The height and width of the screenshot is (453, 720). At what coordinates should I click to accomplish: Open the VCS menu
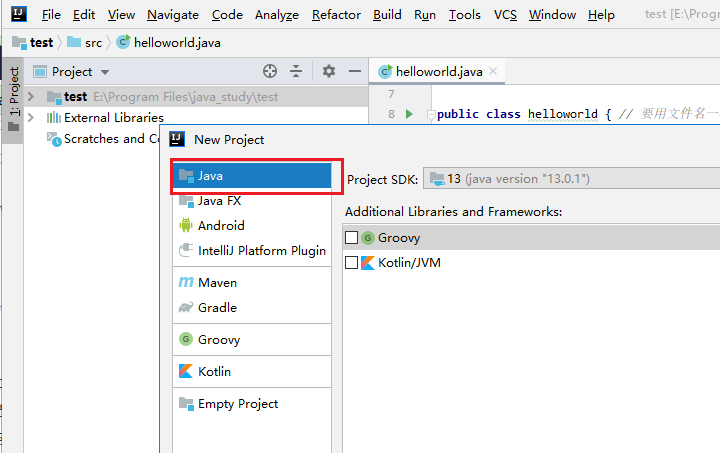(x=505, y=15)
